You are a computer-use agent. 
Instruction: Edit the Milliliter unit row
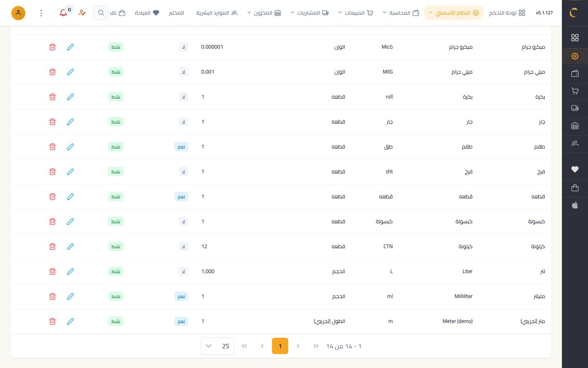coord(70,296)
